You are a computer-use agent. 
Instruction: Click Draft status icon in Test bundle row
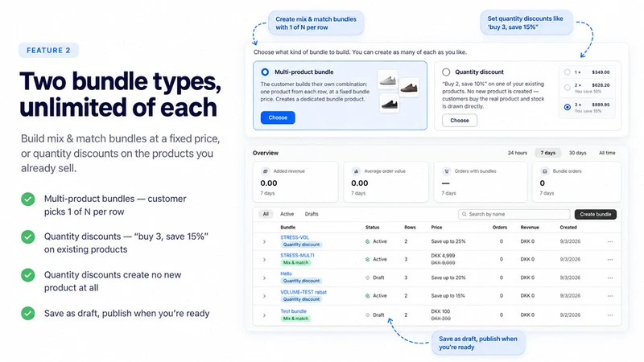(x=368, y=315)
